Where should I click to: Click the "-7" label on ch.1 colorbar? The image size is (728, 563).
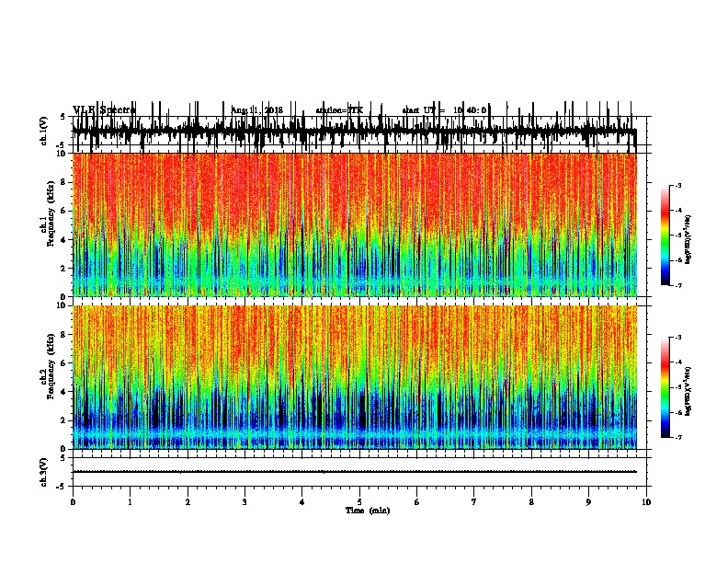(677, 285)
